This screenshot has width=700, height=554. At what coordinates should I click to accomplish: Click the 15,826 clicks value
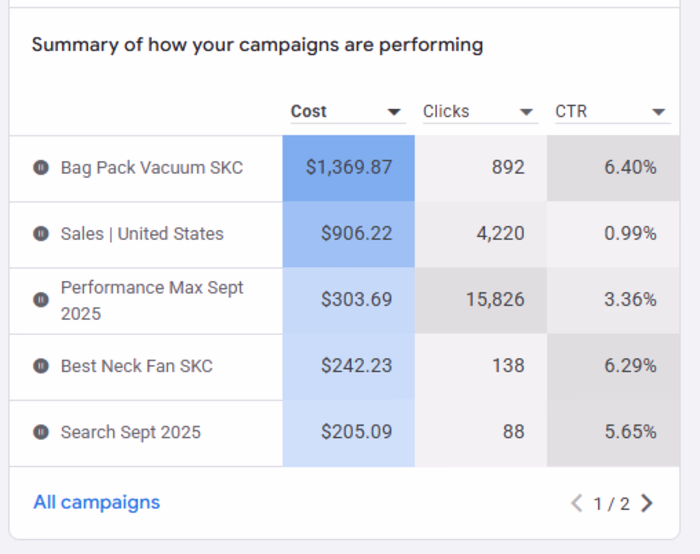tap(495, 300)
